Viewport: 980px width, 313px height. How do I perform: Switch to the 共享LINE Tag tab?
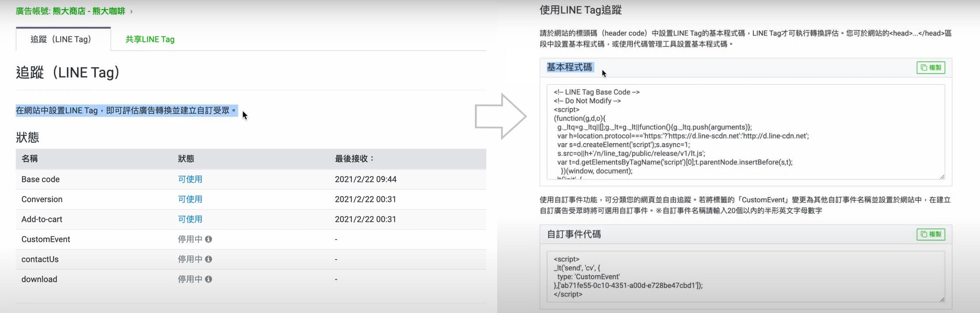[150, 39]
